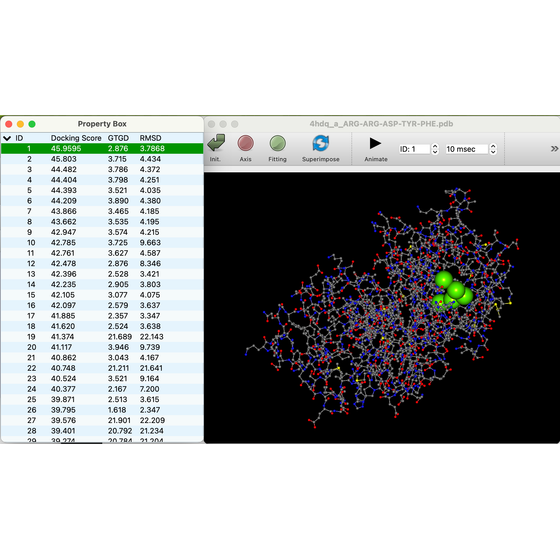
Task: Adjust the msec stepper arrows
Action: [x=493, y=149]
